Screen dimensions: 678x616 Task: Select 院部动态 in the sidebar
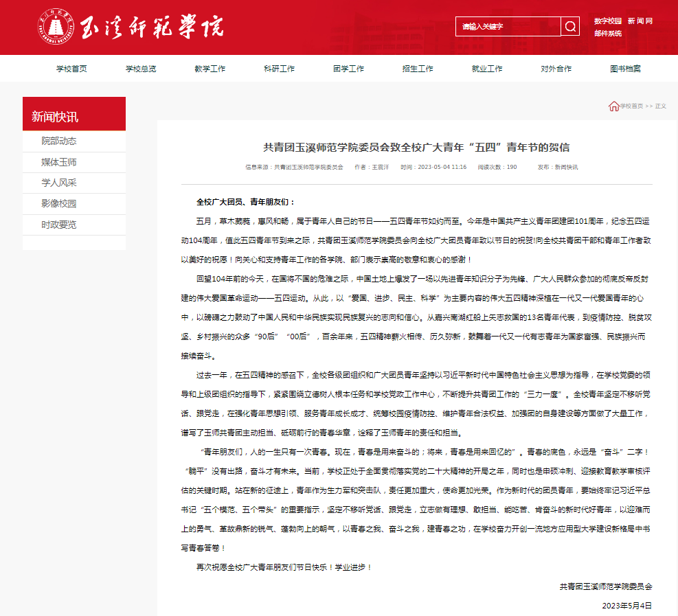click(59, 141)
